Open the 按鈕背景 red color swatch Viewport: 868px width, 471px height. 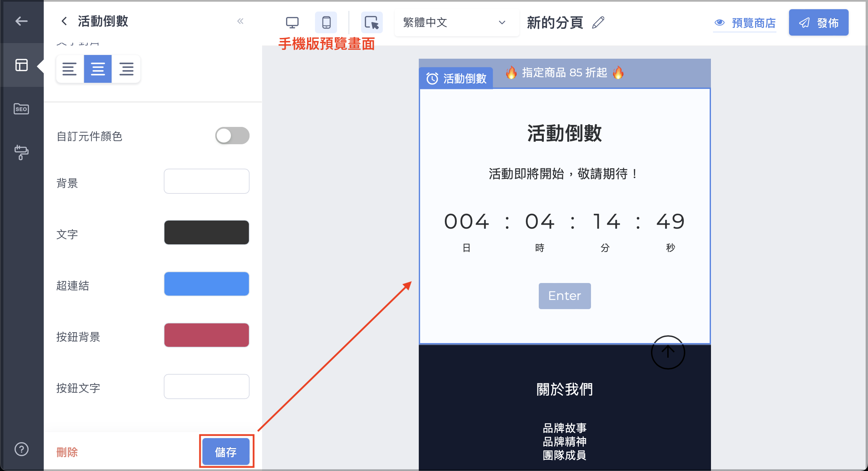206,335
